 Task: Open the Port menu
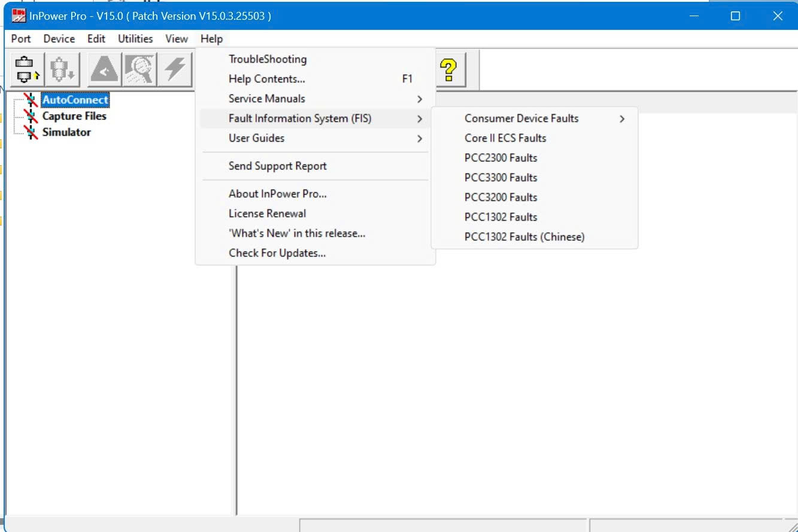21,39
